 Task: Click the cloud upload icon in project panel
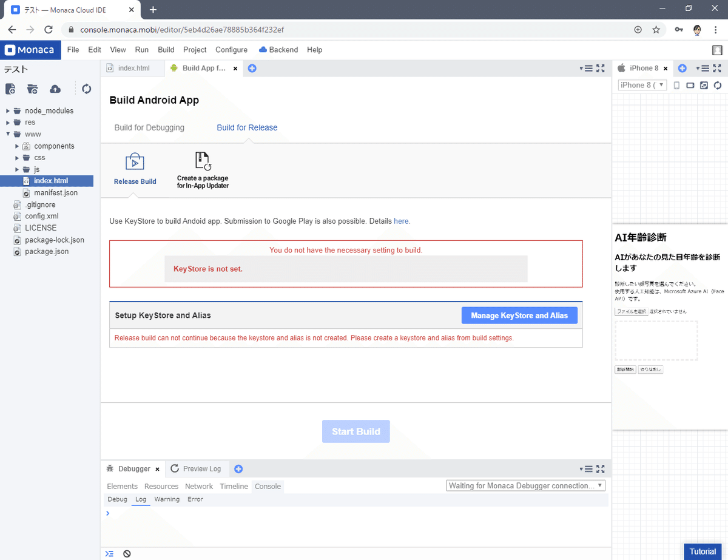pos(55,89)
